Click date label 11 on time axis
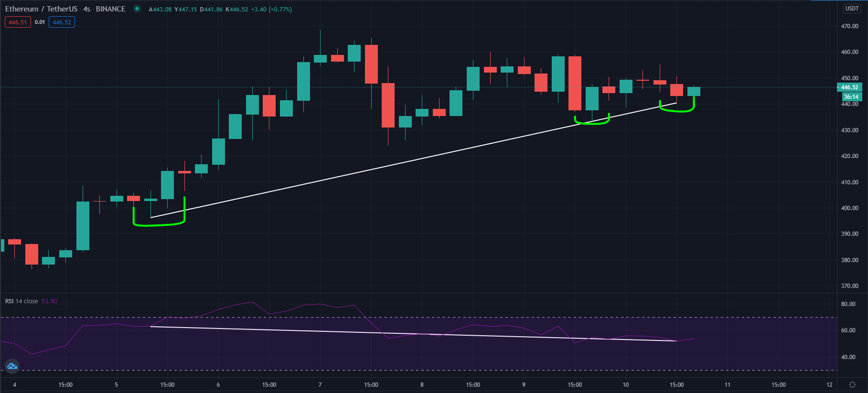Viewport: 868px width, 393px height. [x=728, y=384]
